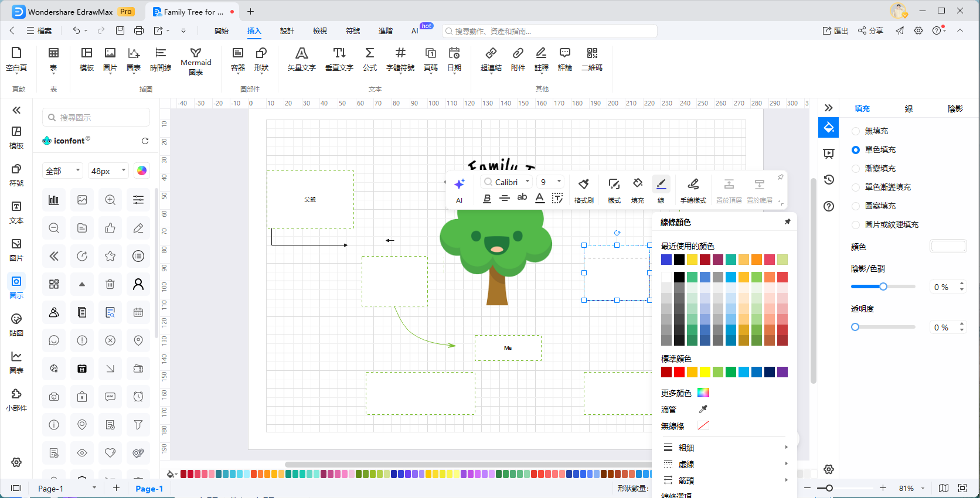980x498 pixels.
Task: Click the 分享 (Share) button
Action: [870, 31]
